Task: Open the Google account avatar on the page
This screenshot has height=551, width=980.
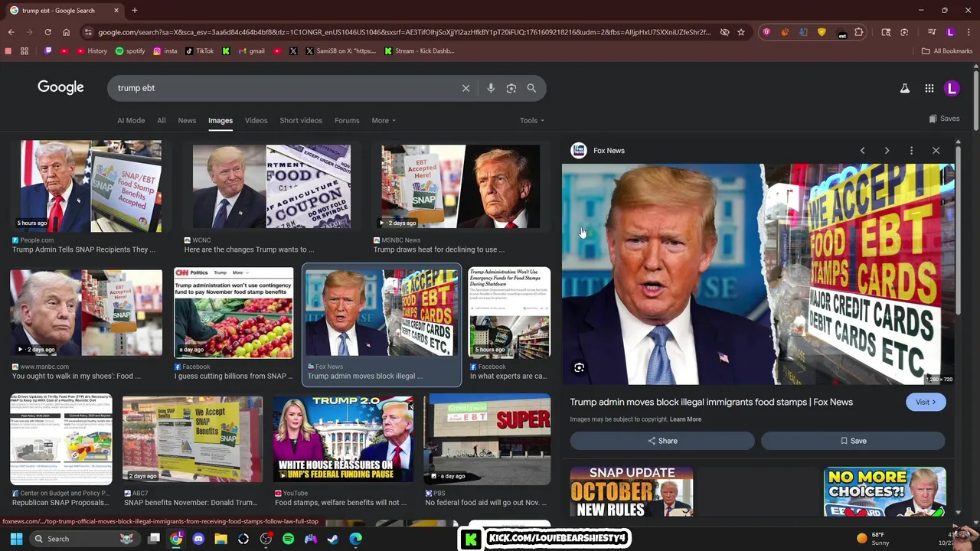Action: click(952, 88)
